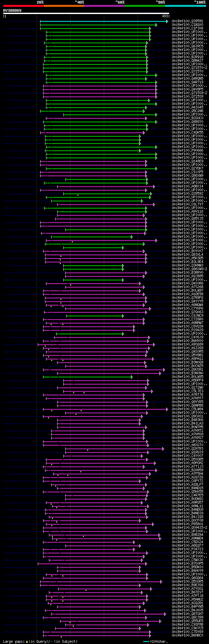This screenshot has width=209, height=644.
Task: Select the UniRef100_A7S268 label
Action: pyautogui.click(x=187, y=287)
